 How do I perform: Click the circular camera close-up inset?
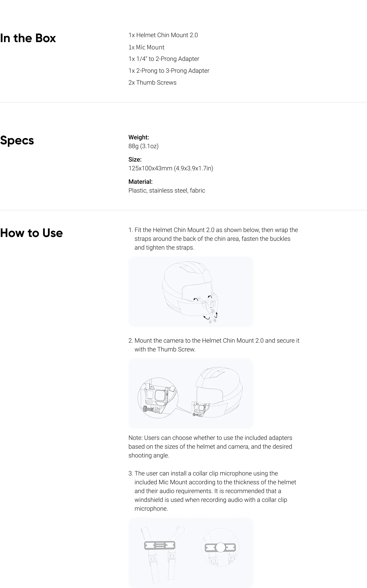click(158, 398)
